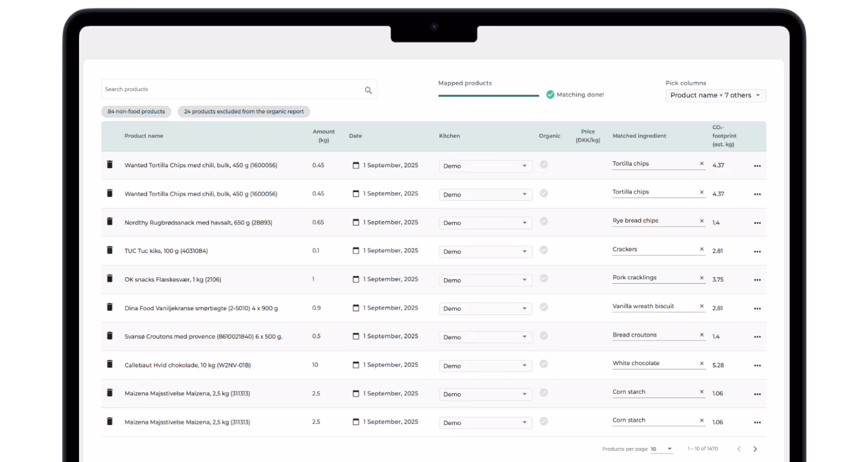Open Kitchen dropdown for TUC Tuc kiks
This screenshot has height=462, width=868.
pos(485,252)
